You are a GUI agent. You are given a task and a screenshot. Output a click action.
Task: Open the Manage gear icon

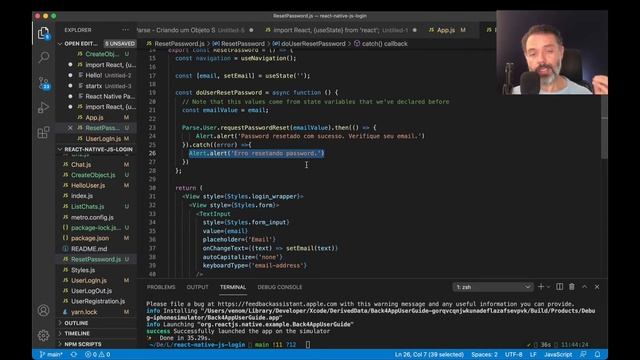[43, 336]
